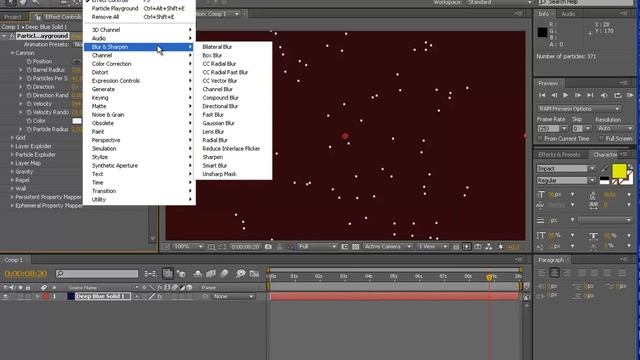Hide the Deep Blue Solid 1 layer
The width and height of the screenshot is (640, 360).
tap(5, 296)
